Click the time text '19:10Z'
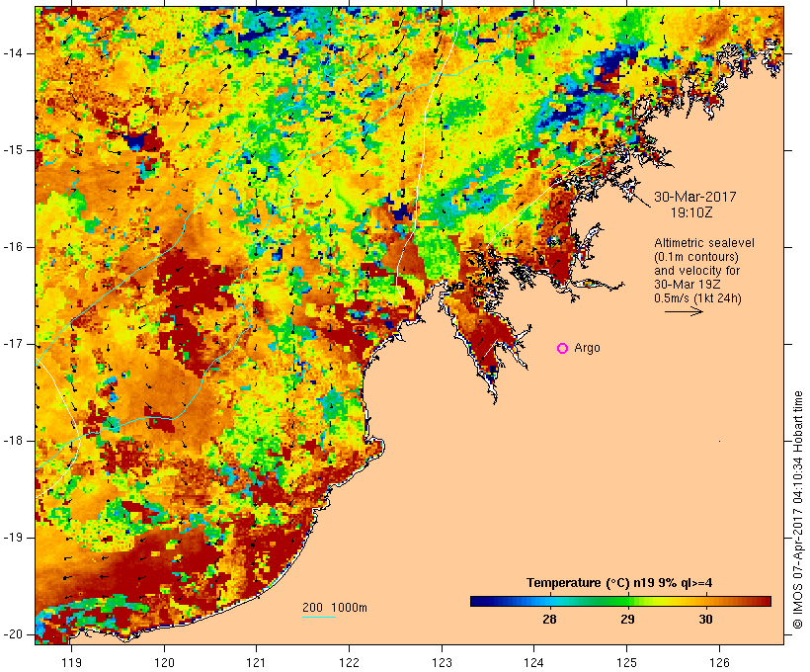The width and height of the screenshot is (810, 672). click(691, 212)
